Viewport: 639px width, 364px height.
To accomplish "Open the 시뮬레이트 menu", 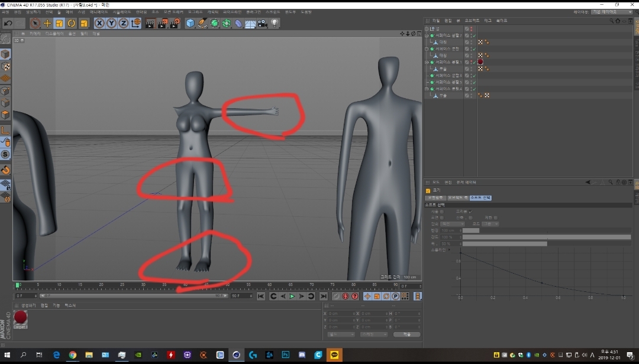I will pos(122,12).
